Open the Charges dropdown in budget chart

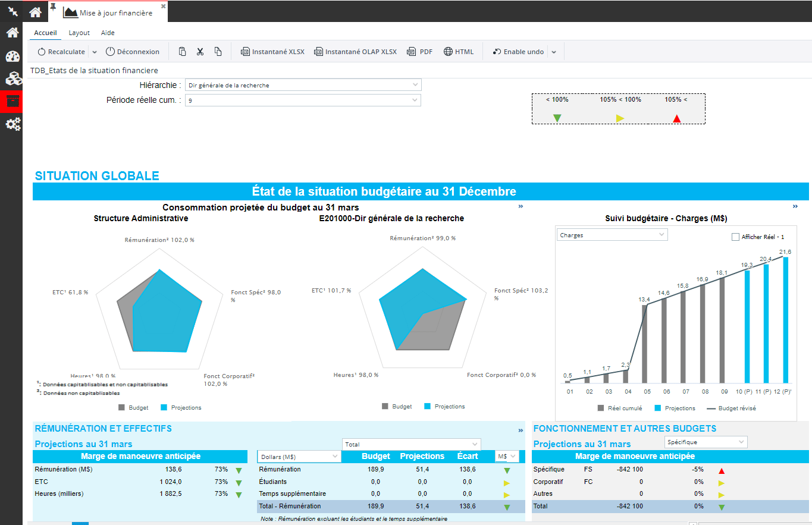(612, 235)
